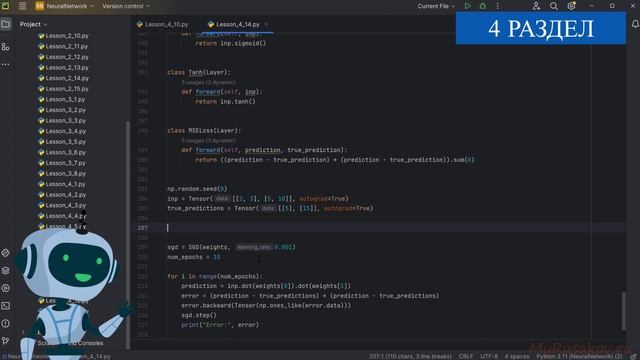The image size is (640, 360).
Task: Click the num_epochs = 10 line
Action: (193, 257)
